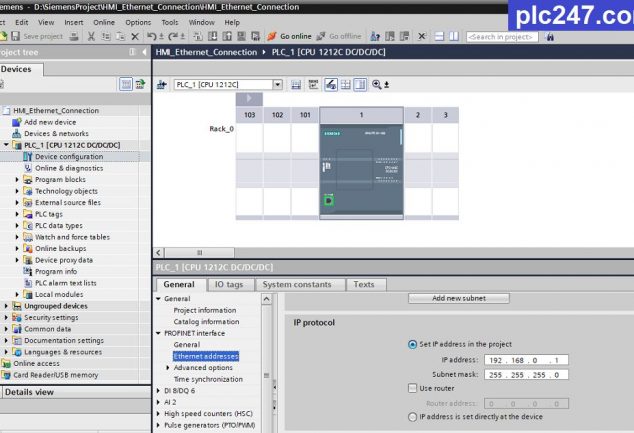This screenshot has width=634, height=433.
Task: Expand the PLC tags node
Action: tap(17, 214)
